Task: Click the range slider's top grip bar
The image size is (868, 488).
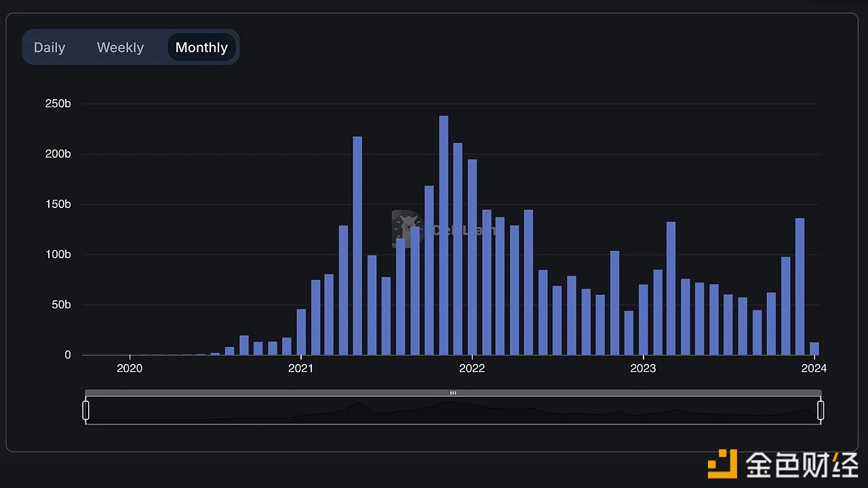Action: point(453,392)
